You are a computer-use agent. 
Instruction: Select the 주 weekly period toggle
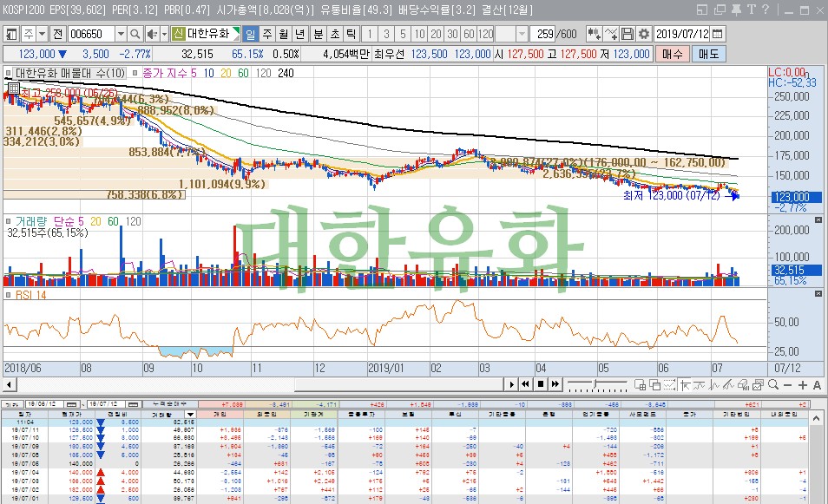[x=267, y=35]
